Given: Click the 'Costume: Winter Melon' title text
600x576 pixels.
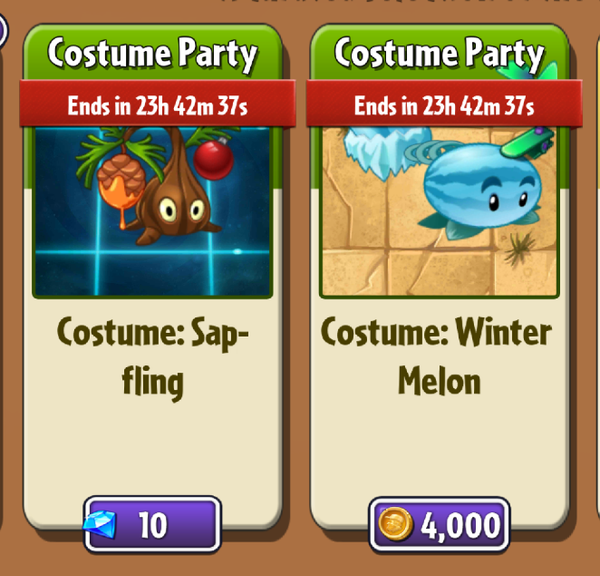Looking at the screenshot, I should coord(436,354).
